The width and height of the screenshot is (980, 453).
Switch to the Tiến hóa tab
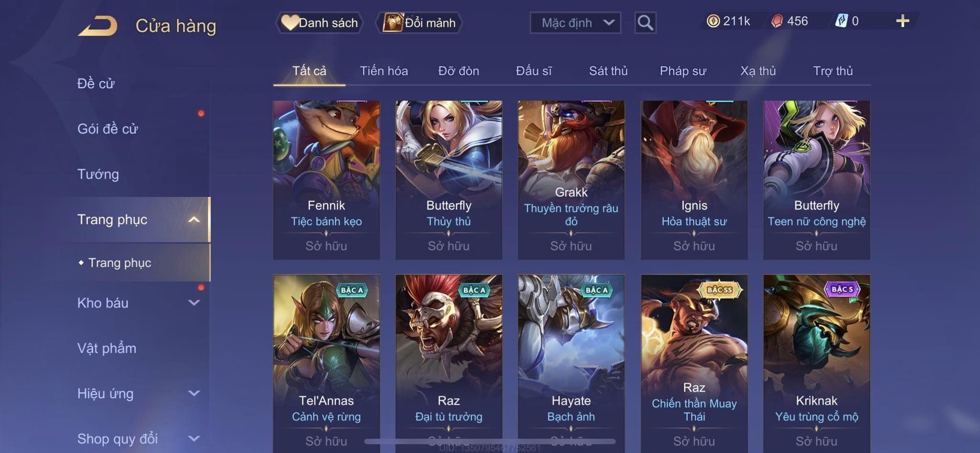(384, 71)
